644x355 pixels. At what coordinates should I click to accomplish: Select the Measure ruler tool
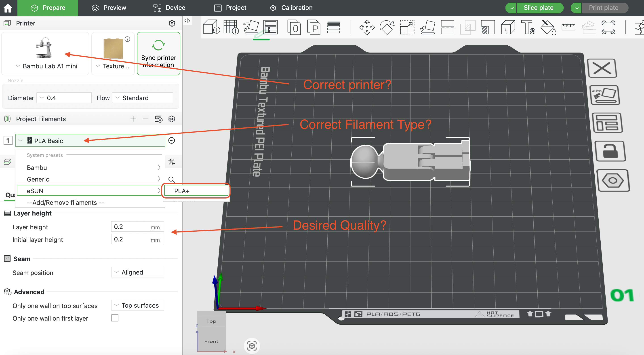point(568,27)
